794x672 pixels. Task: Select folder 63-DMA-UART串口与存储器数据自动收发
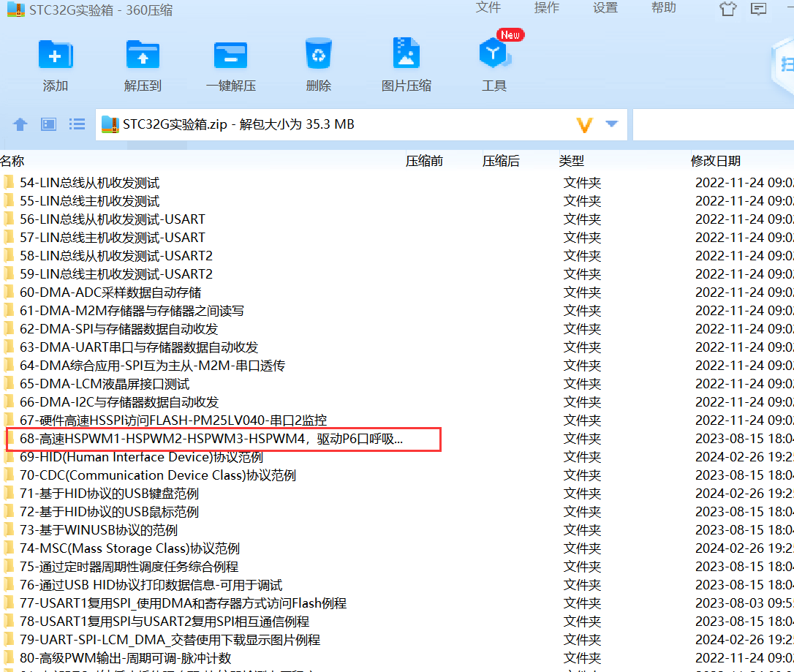pyautogui.click(x=139, y=347)
